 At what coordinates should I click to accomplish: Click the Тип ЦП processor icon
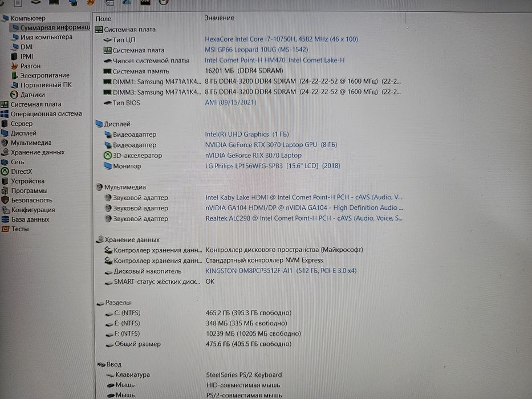[107, 40]
